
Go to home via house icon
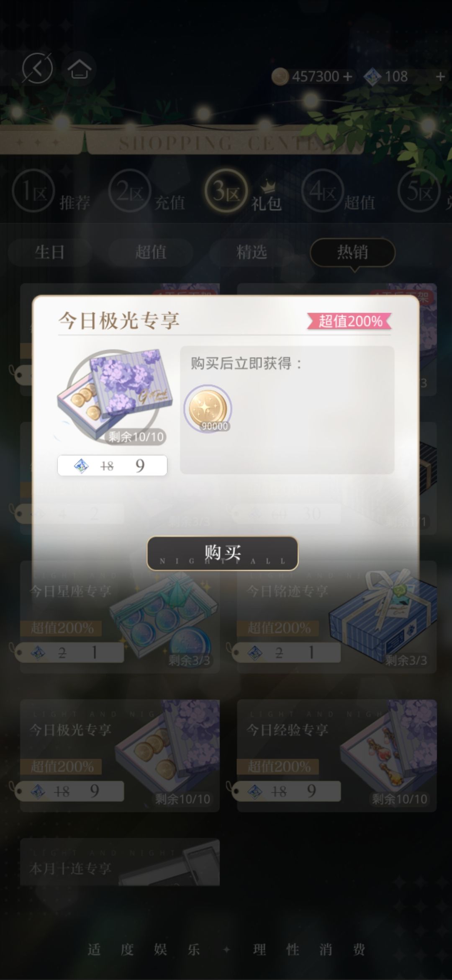tap(79, 69)
